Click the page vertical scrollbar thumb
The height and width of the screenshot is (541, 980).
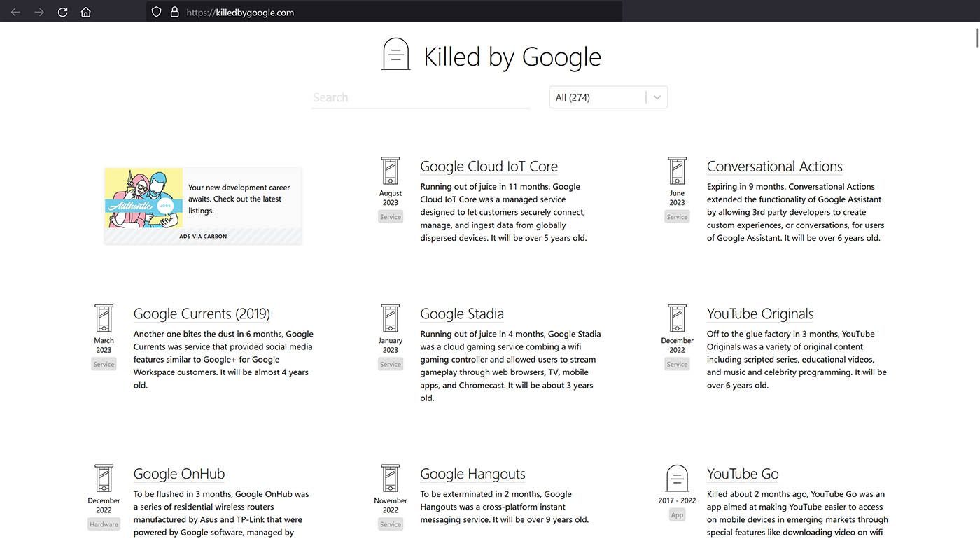click(x=976, y=38)
